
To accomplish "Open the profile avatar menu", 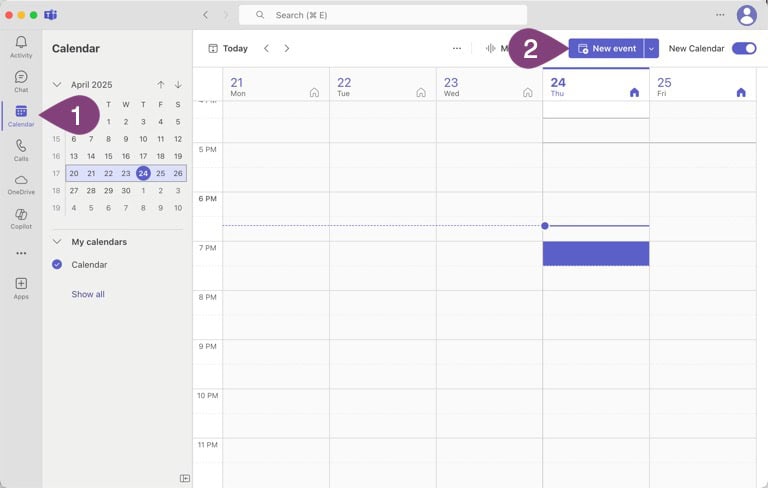I will [x=746, y=15].
